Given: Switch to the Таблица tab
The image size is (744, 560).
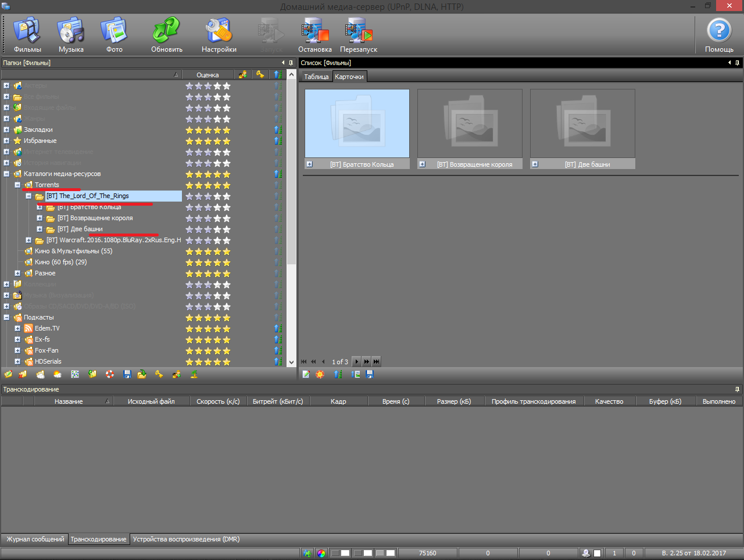Looking at the screenshot, I should tap(316, 77).
